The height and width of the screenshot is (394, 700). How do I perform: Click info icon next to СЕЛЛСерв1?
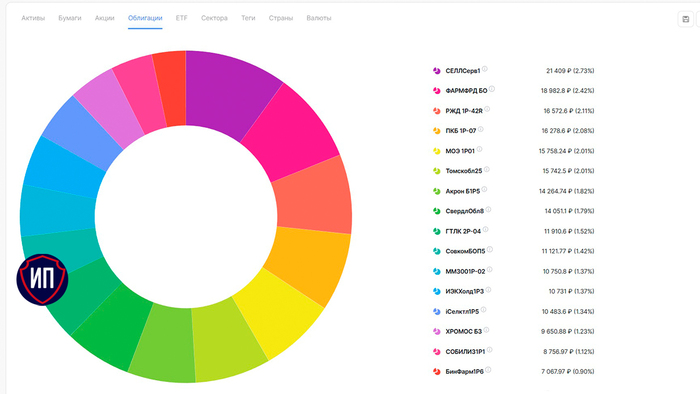pyautogui.click(x=485, y=69)
